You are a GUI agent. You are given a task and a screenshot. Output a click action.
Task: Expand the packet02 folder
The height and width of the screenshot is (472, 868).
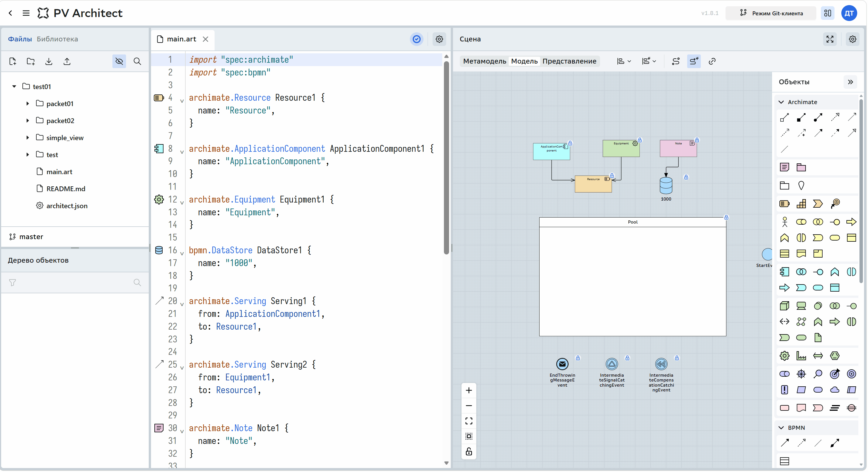28,121
